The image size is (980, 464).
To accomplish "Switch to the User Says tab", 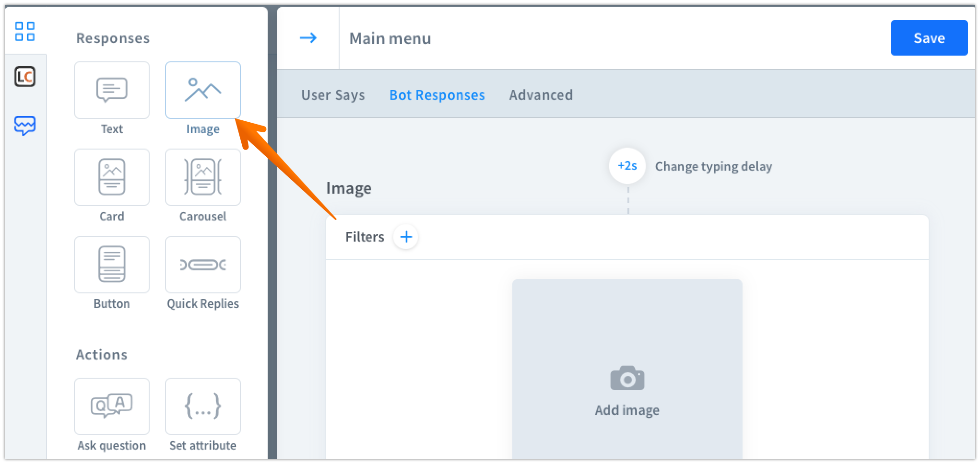I will pos(333,95).
